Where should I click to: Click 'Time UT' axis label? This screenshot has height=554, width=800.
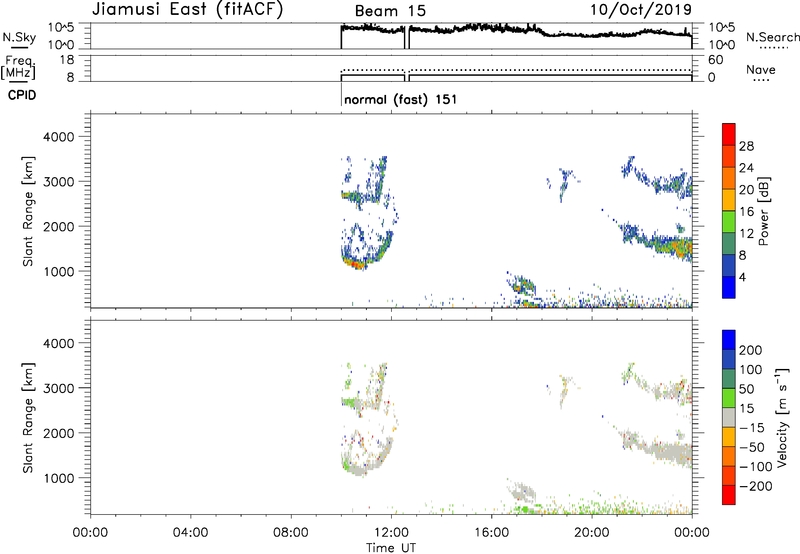(x=391, y=548)
